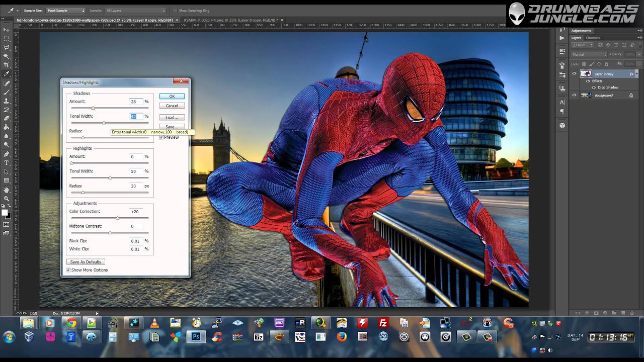
Task: Expand the layer Kind filter dropdown
Action: pyautogui.click(x=582, y=45)
